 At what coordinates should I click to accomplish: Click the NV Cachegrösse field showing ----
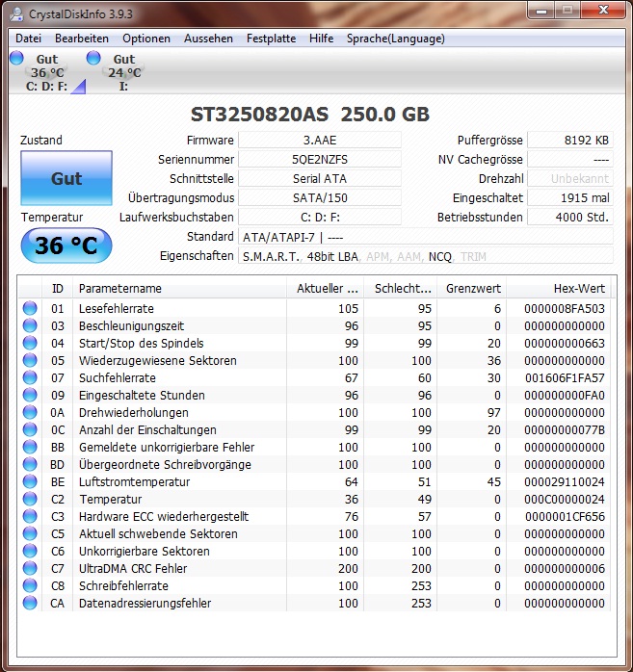click(570, 160)
